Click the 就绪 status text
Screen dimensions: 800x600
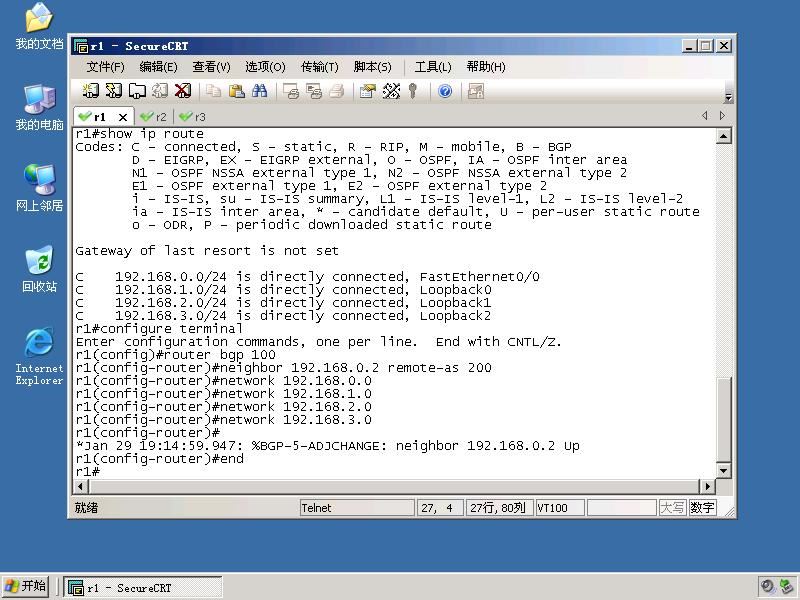(86, 508)
